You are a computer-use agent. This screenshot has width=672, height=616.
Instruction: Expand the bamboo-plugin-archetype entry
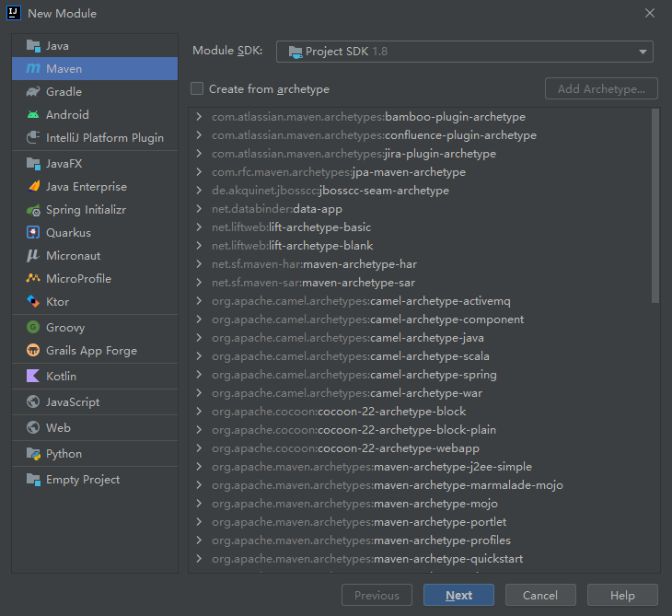tap(199, 117)
